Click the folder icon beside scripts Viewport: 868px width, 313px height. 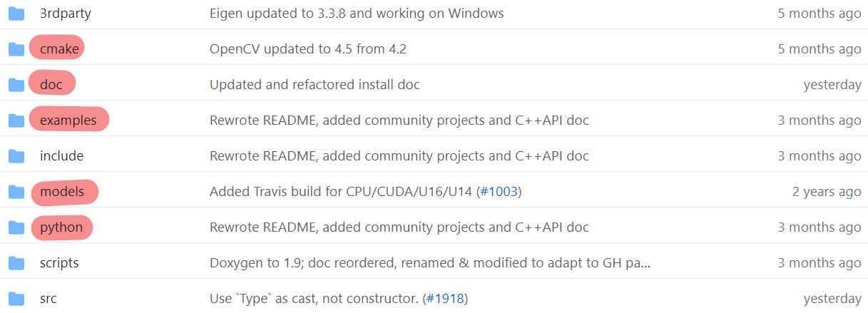[x=16, y=263]
